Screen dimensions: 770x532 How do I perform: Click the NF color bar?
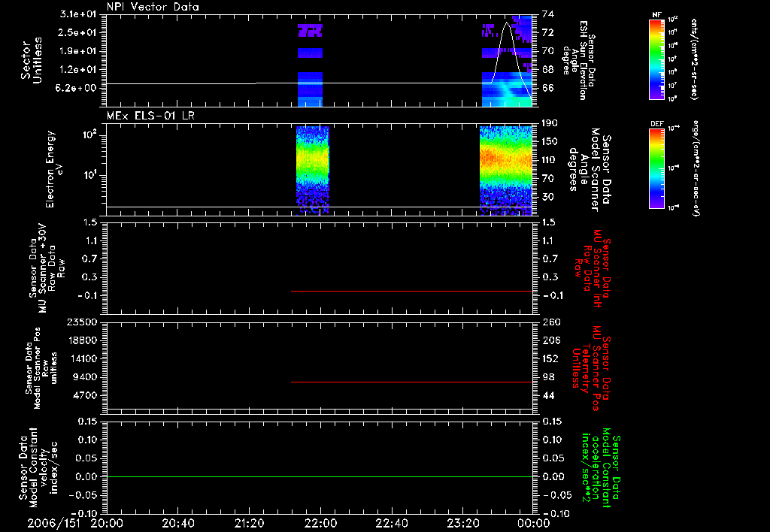tap(657, 59)
